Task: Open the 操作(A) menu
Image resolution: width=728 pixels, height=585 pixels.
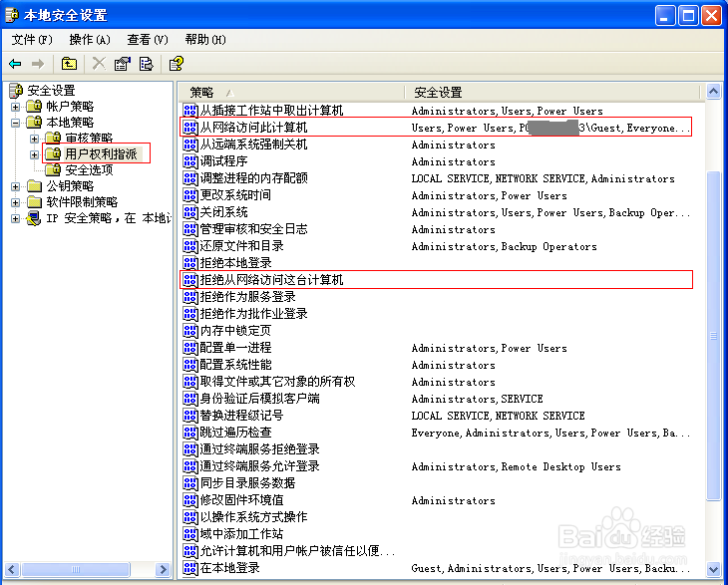Action: [90, 40]
